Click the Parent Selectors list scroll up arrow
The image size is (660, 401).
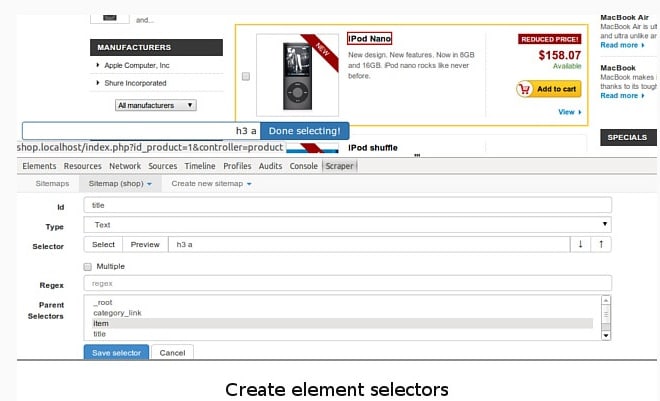coord(606,300)
